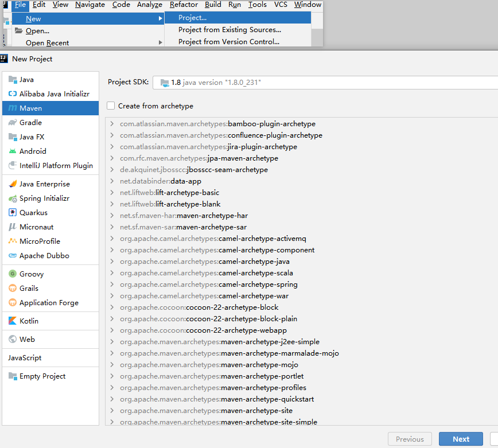
Task: Enable Create from archetype checkbox
Action: 111,106
